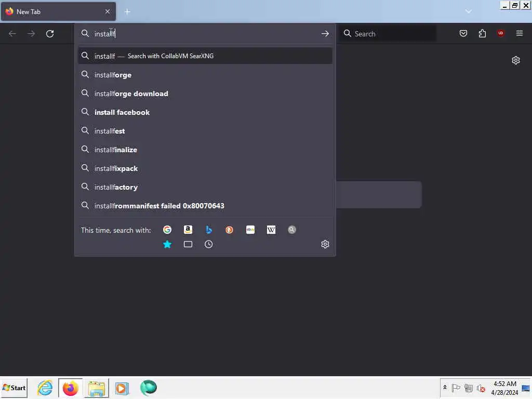Viewport: 532px width, 399px height.
Task: Select the suggestion "installfactory"
Action: click(x=205, y=187)
